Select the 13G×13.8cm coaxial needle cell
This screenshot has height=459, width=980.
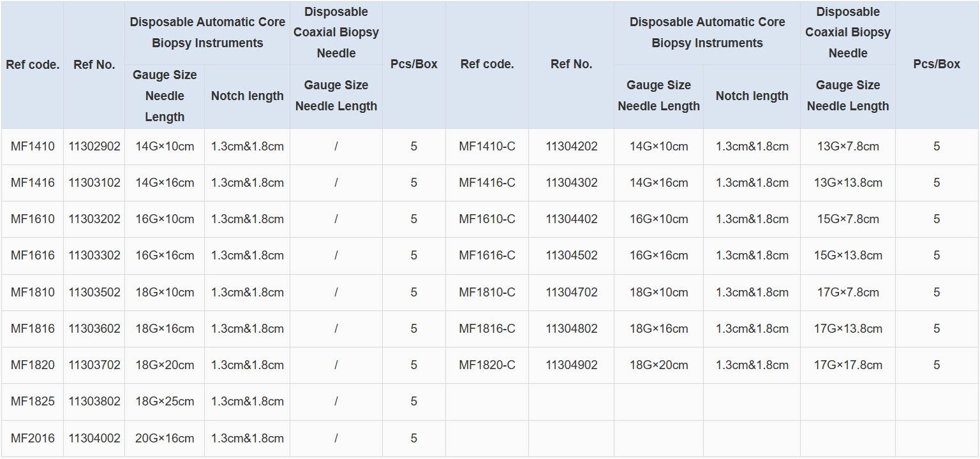(x=847, y=182)
